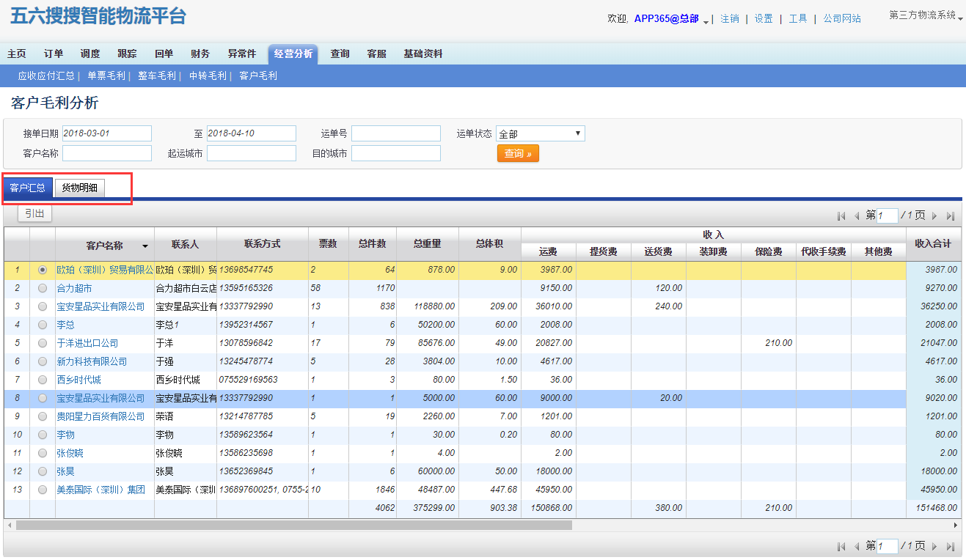The width and height of the screenshot is (966, 560).
Task: Click the horizontal scrollbar thumb under the table
Action: [x=293, y=525]
